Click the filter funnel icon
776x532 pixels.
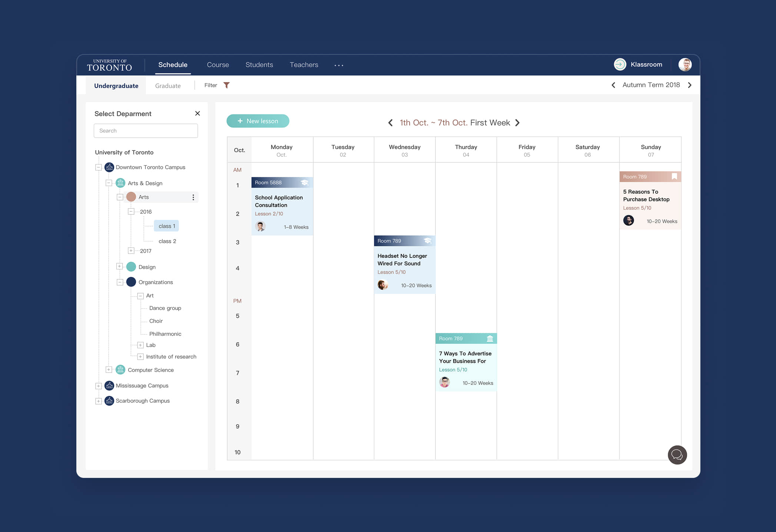tap(226, 85)
